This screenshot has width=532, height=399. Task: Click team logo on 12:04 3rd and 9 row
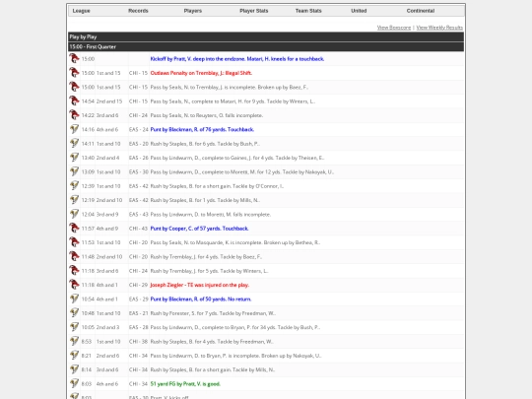tap(74, 214)
